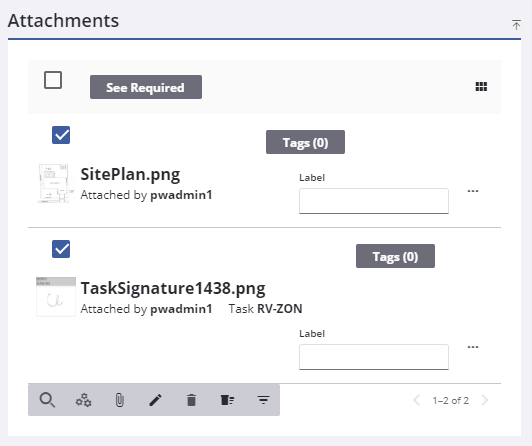Viewport: 532px width, 446px height.
Task: Collapse Attachments section with top arrow icon
Action: coord(516,25)
